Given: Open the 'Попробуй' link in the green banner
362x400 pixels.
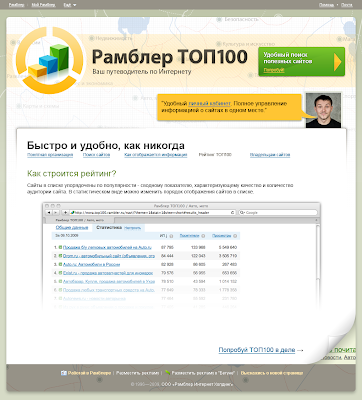Looking at the screenshot, I should 274,70.
